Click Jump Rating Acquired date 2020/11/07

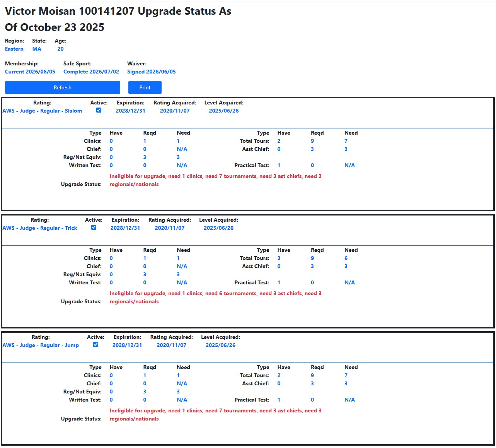pyautogui.click(x=172, y=345)
